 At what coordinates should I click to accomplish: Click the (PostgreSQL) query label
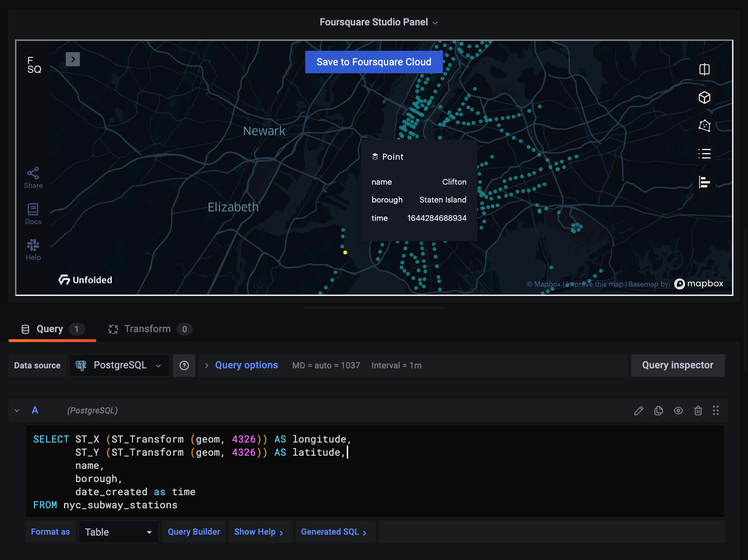[93, 411]
